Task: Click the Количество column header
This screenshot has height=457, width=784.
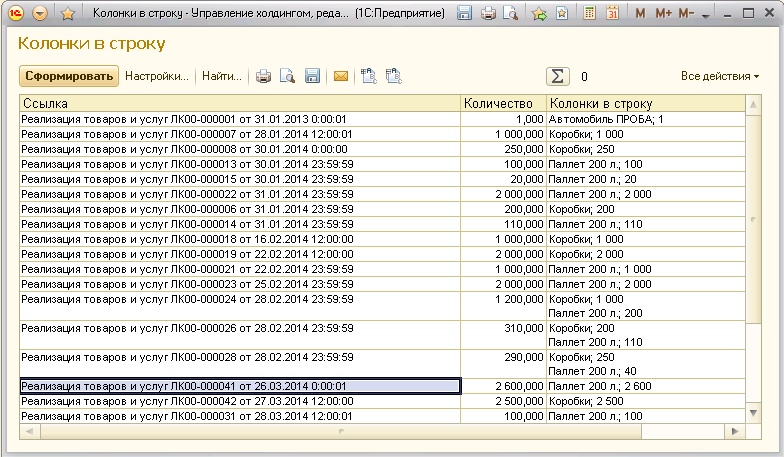Action: 502,103
